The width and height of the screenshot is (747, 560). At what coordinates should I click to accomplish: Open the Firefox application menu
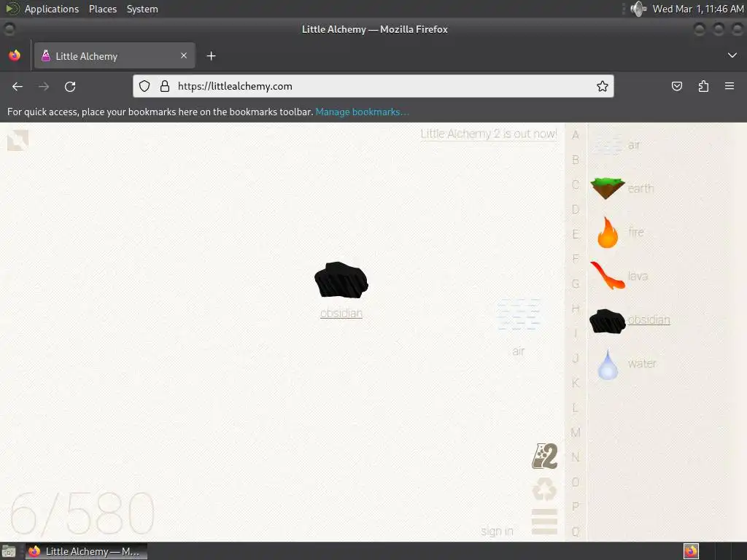[729, 86]
